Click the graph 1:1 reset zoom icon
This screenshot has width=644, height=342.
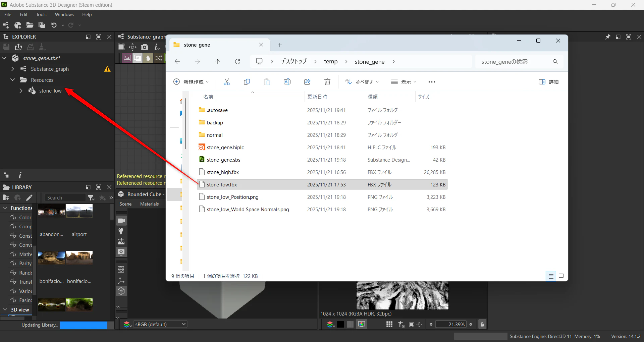click(x=133, y=47)
